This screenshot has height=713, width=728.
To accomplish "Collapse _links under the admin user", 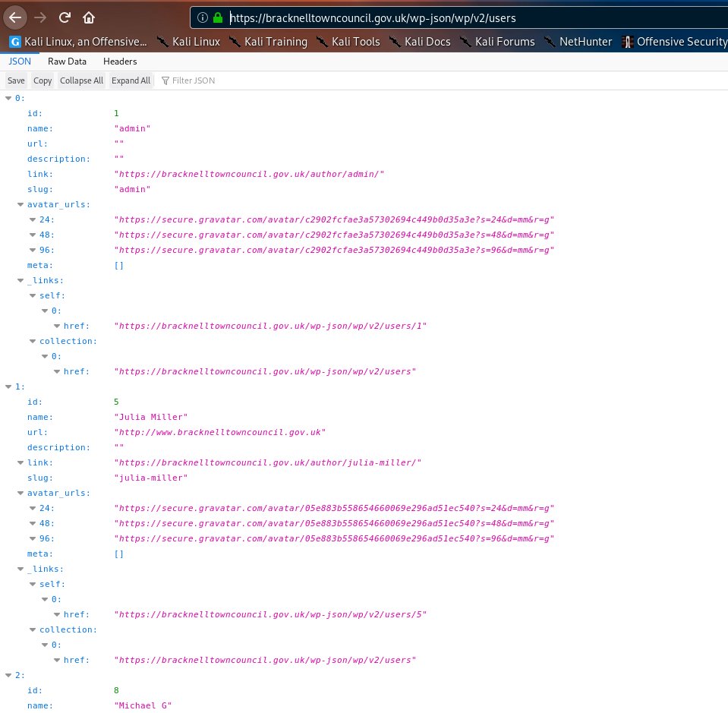I will (20, 280).
